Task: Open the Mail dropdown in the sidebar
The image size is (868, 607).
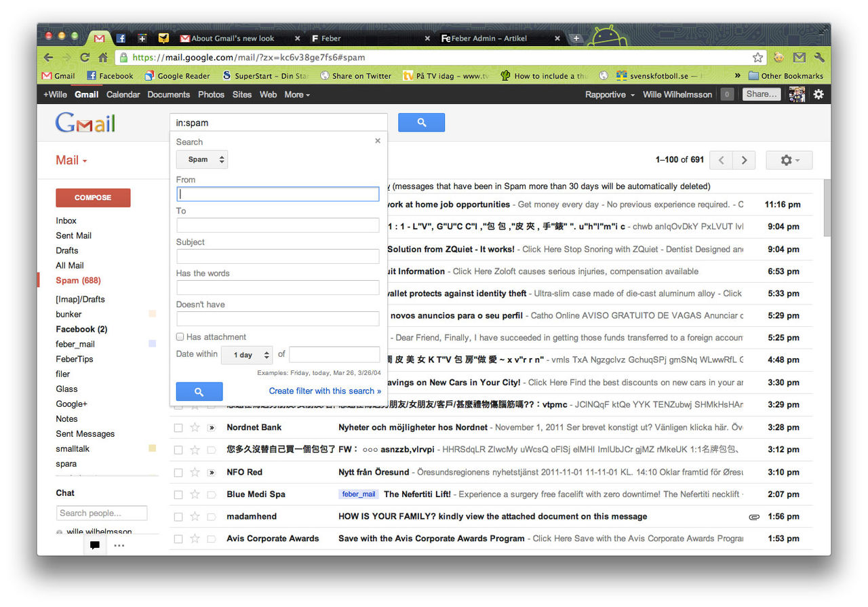Action: (x=71, y=160)
